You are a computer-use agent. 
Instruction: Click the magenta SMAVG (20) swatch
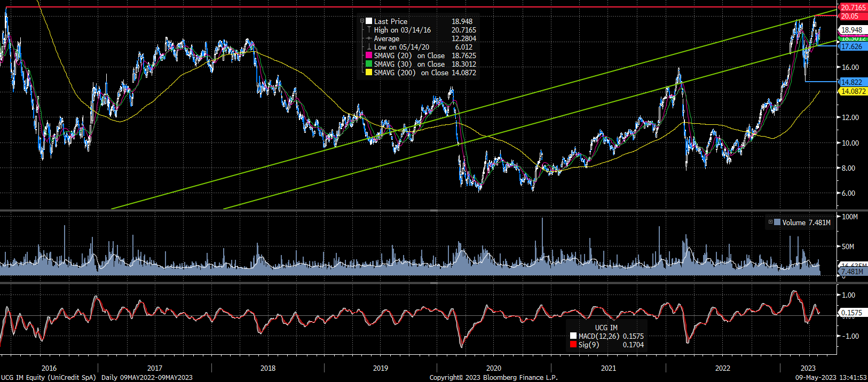coord(369,55)
